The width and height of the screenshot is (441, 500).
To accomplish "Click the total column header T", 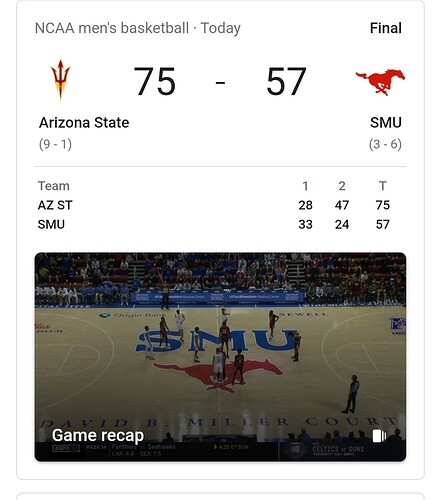I will (x=383, y=186).
